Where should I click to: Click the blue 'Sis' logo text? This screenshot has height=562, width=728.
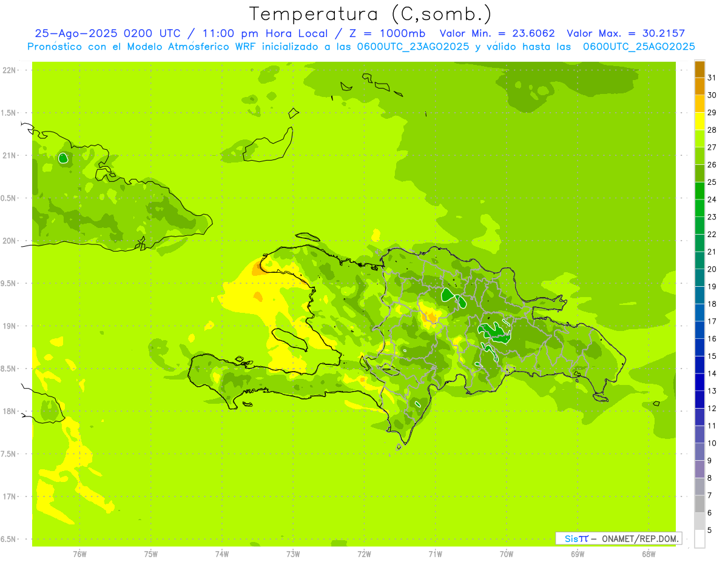coord(570,538)
